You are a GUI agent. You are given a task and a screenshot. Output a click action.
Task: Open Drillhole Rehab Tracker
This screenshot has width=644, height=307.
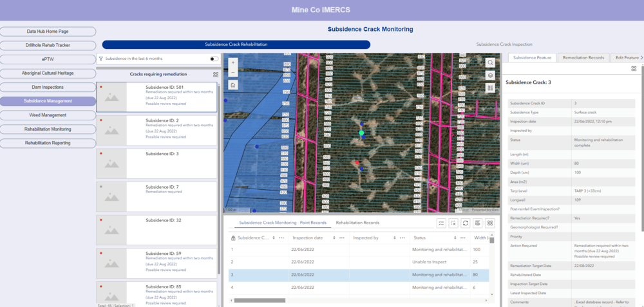[x=48, y=45]
